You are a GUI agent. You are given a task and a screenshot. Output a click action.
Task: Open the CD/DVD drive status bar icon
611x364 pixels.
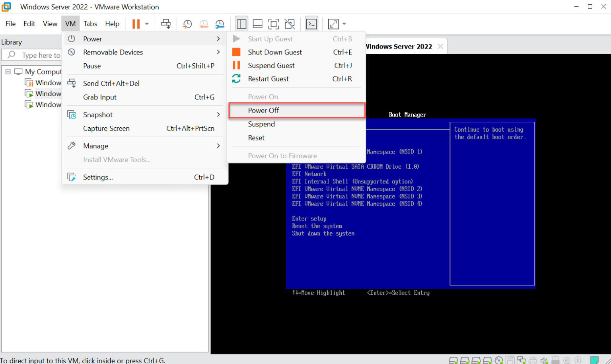[498, 359]
